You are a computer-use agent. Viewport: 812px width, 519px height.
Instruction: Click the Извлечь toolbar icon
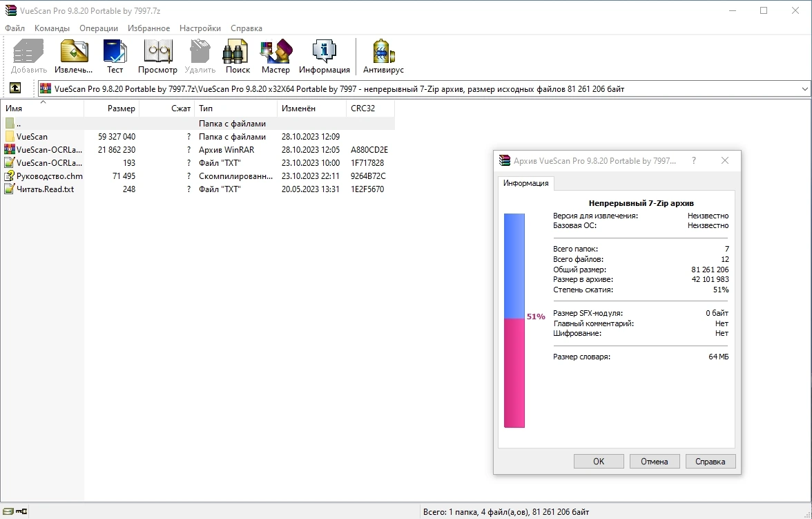point(73,56)
